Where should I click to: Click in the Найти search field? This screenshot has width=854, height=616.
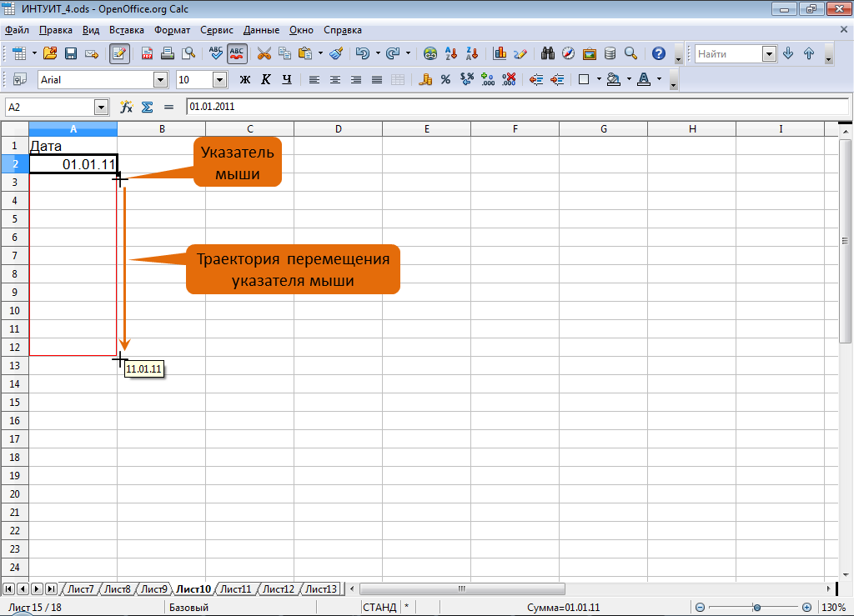[x=729, y=54]
